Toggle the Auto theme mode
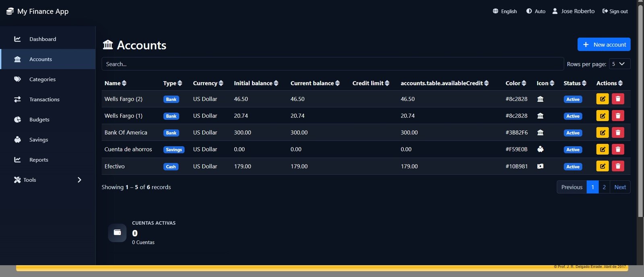The width and height of the screenshot is (644, 277). point(536,11)
